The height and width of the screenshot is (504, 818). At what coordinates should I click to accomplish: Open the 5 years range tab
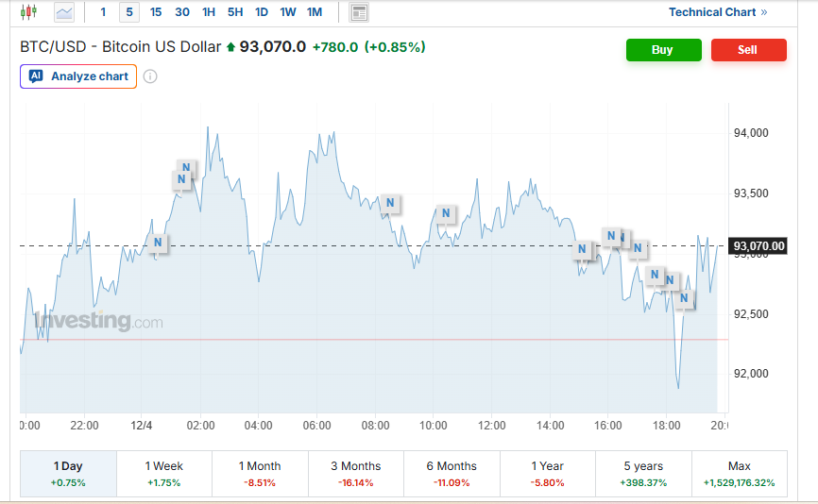pos(643,474)
